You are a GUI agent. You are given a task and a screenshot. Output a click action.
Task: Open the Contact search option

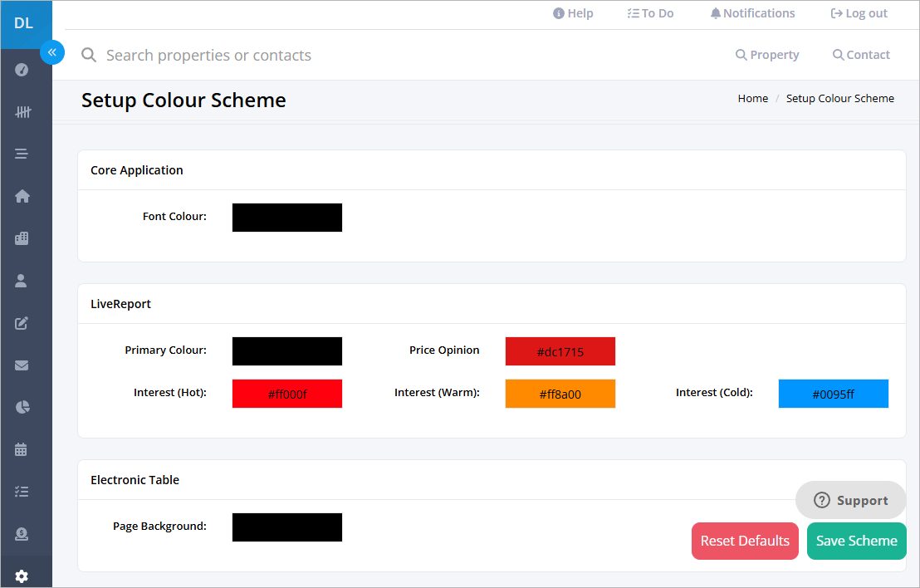[x=861, y=55]
